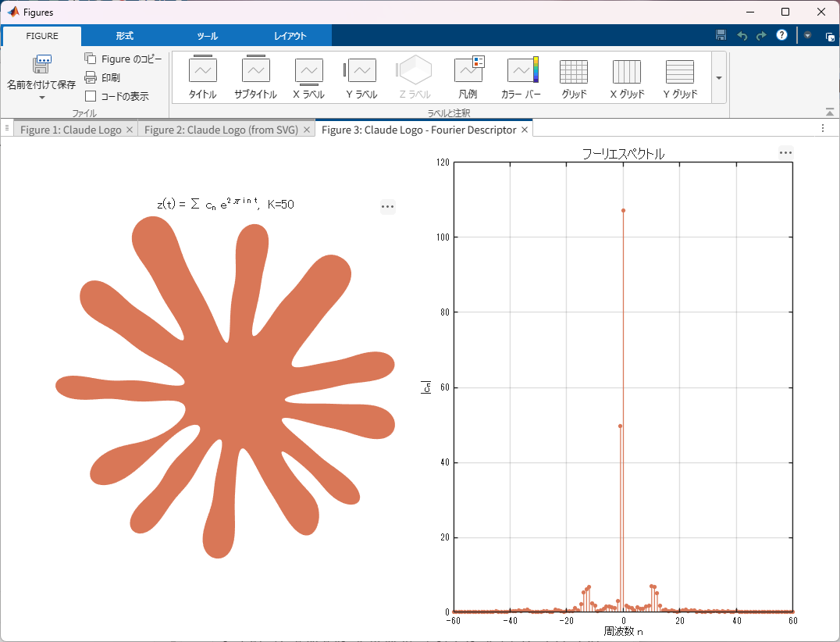
Task: Click the Save As (名前を付けて保存) icon
Action: pyautogui.click(x=42, y=64)
